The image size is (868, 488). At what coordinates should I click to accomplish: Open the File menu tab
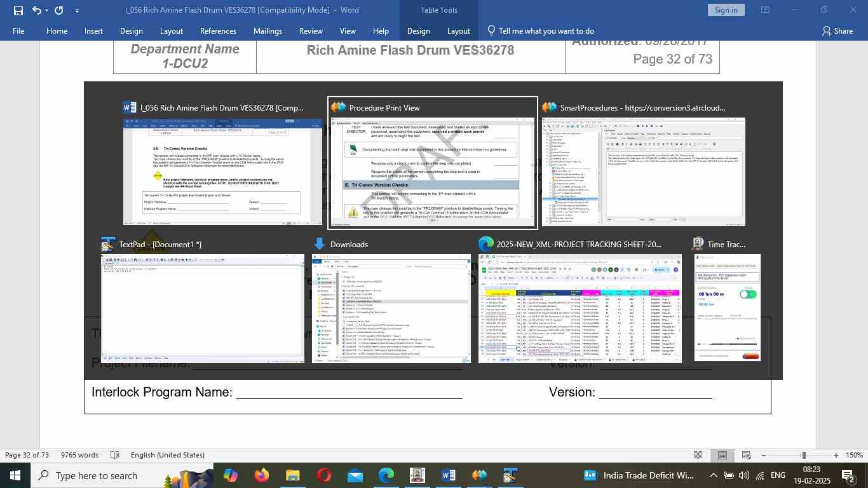(x=18, y=30)
